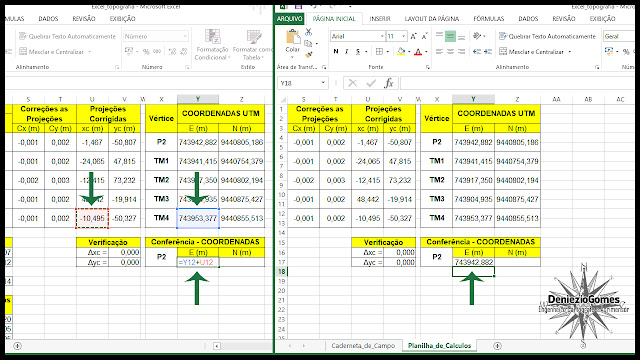
Task: Open the Arial font name combo box
Action: click(x=358, y=36)
